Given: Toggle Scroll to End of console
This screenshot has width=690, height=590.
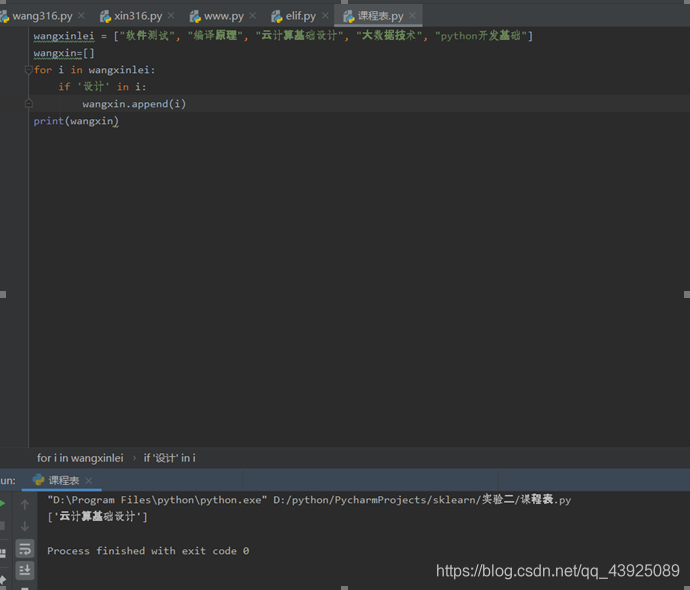Looking at the screenshot, I should 25,570.
